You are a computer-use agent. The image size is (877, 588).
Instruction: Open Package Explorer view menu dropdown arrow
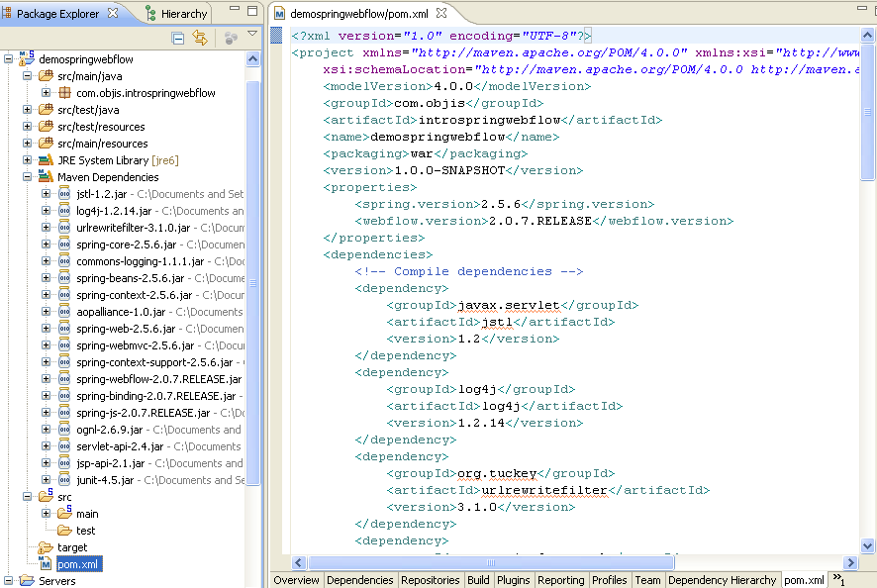(252, 34)
